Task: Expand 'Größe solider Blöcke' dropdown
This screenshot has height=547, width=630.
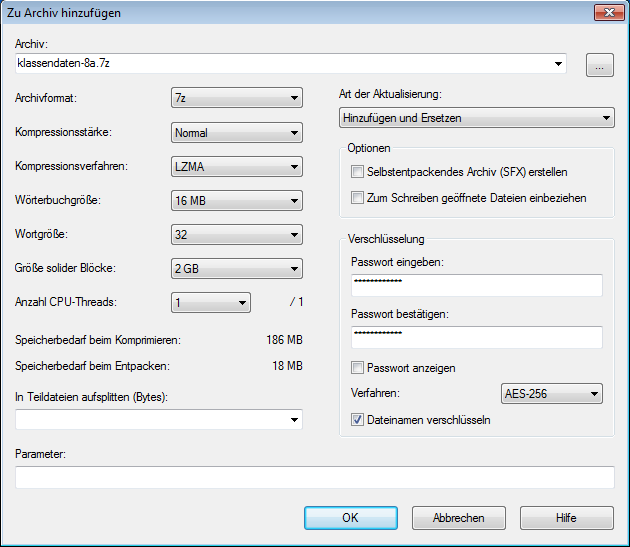Action: click(236, 269)
